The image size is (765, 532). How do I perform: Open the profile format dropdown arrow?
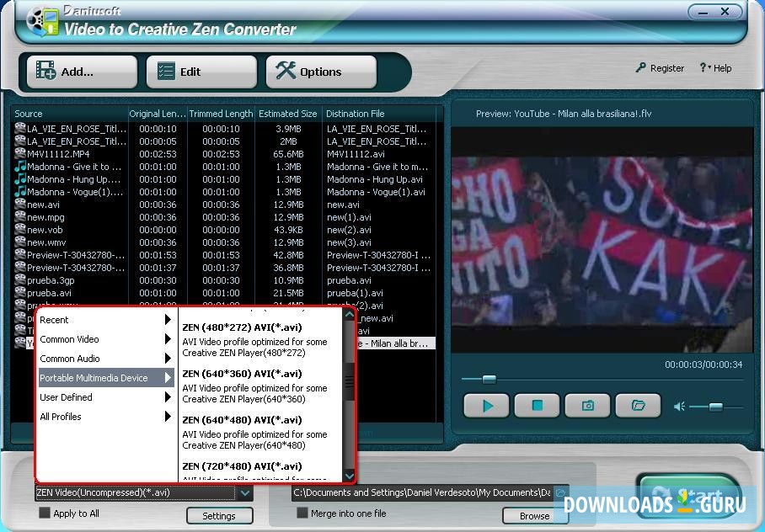(245, 493)
